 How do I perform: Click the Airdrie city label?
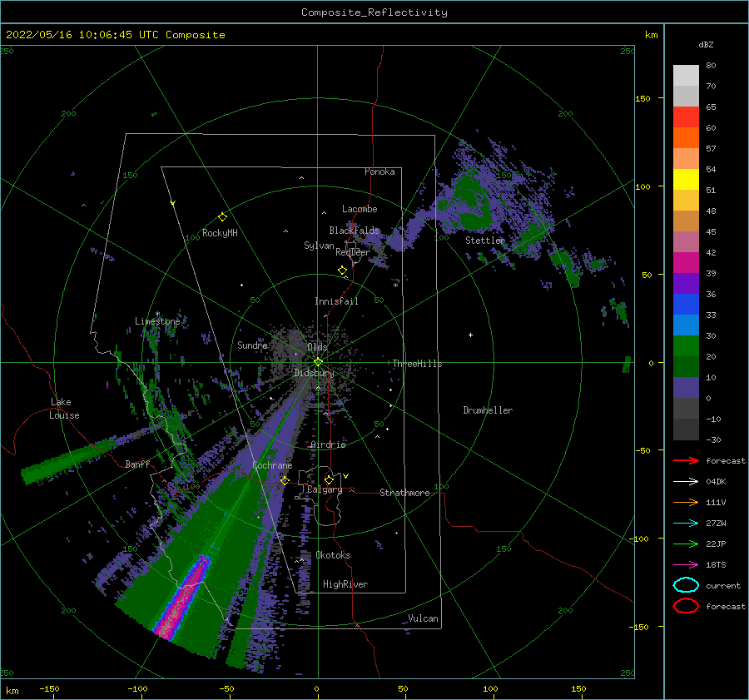[328, 444]
